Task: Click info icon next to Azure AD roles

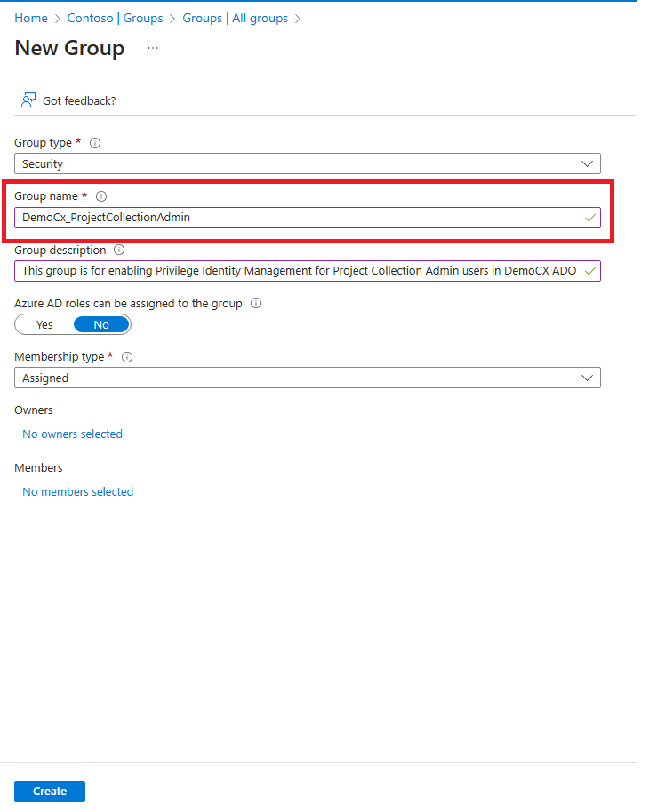Action: [x=256, y=304]
